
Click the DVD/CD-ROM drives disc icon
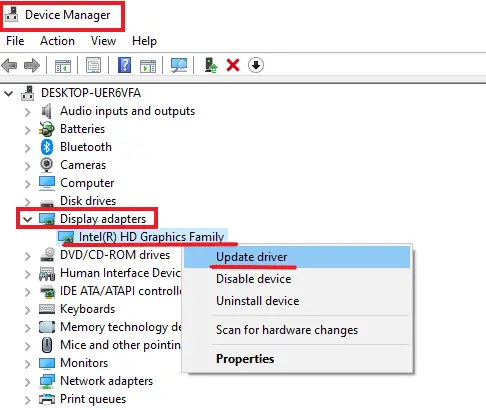[x=47, y=255]
